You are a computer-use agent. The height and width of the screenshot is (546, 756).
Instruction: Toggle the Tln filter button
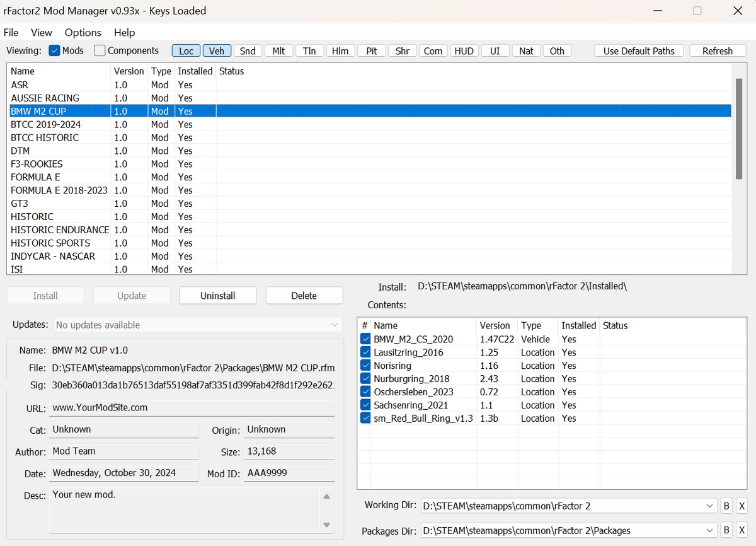click(309, 51)
